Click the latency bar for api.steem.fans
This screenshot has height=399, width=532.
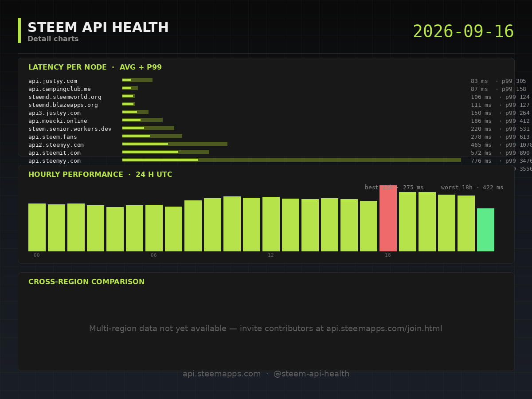(152, 136)
